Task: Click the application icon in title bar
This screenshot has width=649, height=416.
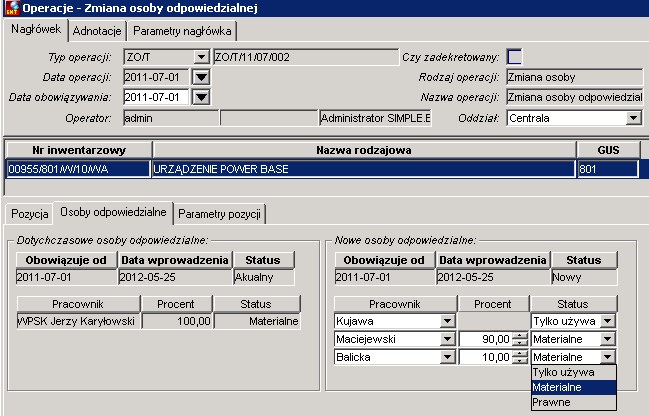Action: click(12, 8)
